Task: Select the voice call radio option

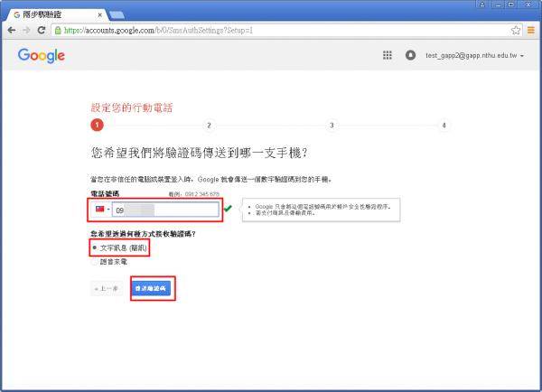Action: coord(95,262)
